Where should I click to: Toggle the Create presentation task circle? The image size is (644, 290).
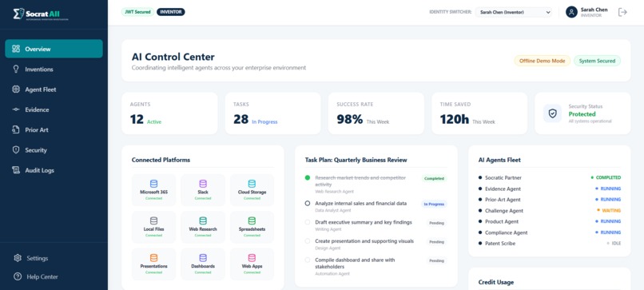pos(307,241)
